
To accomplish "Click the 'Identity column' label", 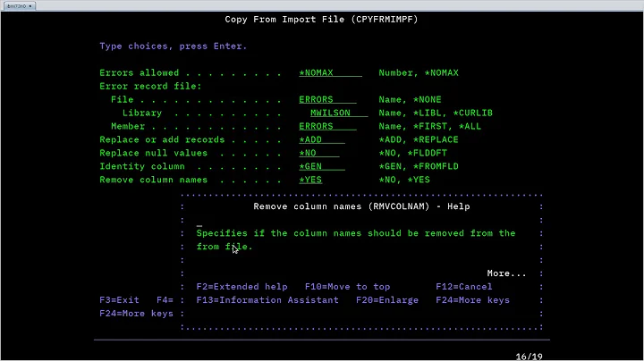I will (141, 166).
